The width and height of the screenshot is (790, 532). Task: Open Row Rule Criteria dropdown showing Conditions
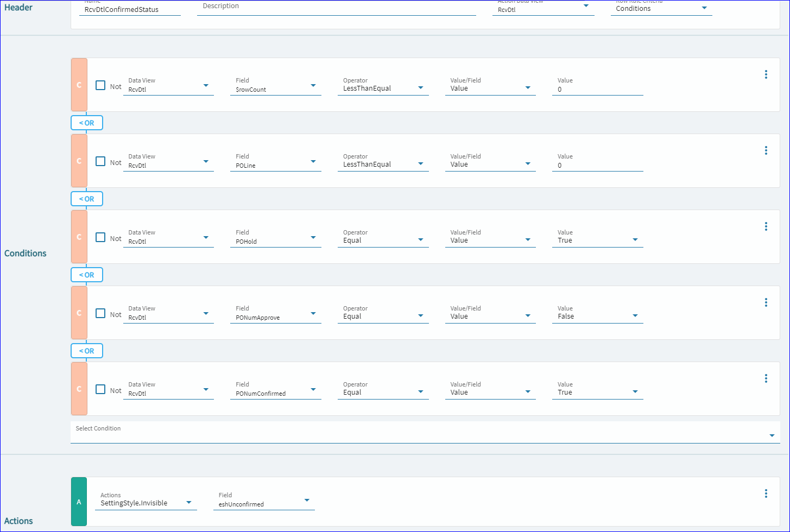coord(661,8)
